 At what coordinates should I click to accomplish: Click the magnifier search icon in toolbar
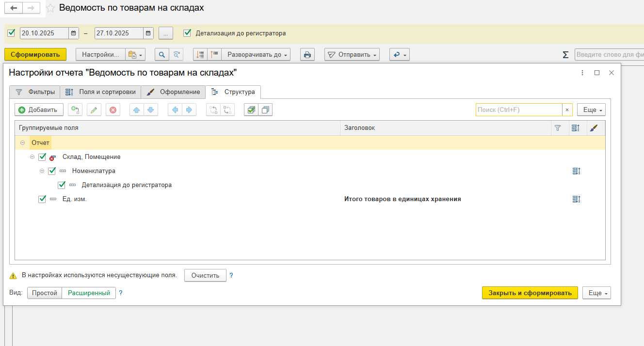(162, 55)
